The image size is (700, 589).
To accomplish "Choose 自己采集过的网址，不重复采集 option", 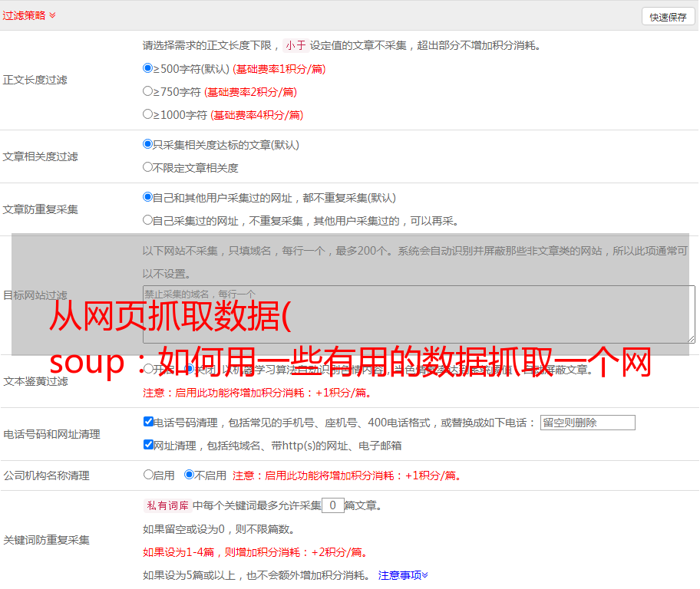I will point(148,220).
